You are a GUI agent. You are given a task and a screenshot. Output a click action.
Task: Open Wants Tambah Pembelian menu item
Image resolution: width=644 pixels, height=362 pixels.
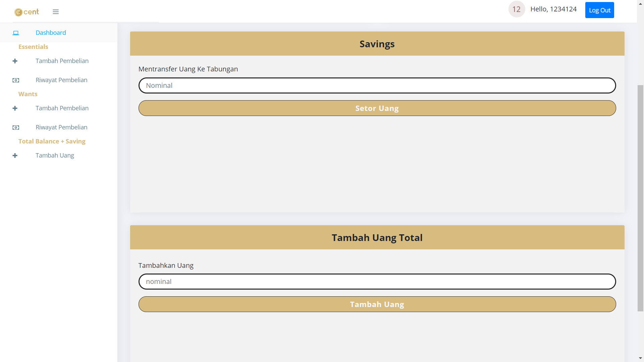point(62,108)
